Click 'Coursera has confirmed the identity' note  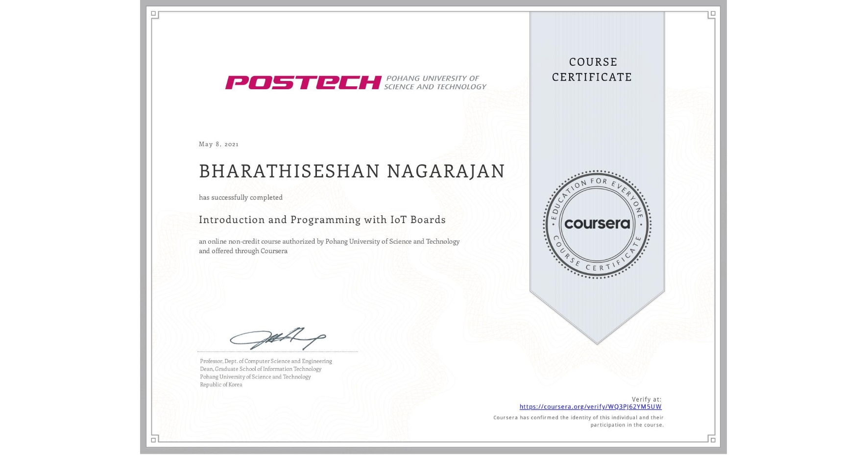coord(579,421)
